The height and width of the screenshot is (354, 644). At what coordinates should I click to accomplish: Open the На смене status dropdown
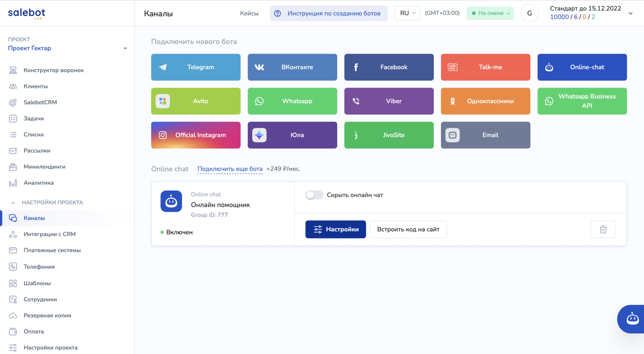coord(490,13)
